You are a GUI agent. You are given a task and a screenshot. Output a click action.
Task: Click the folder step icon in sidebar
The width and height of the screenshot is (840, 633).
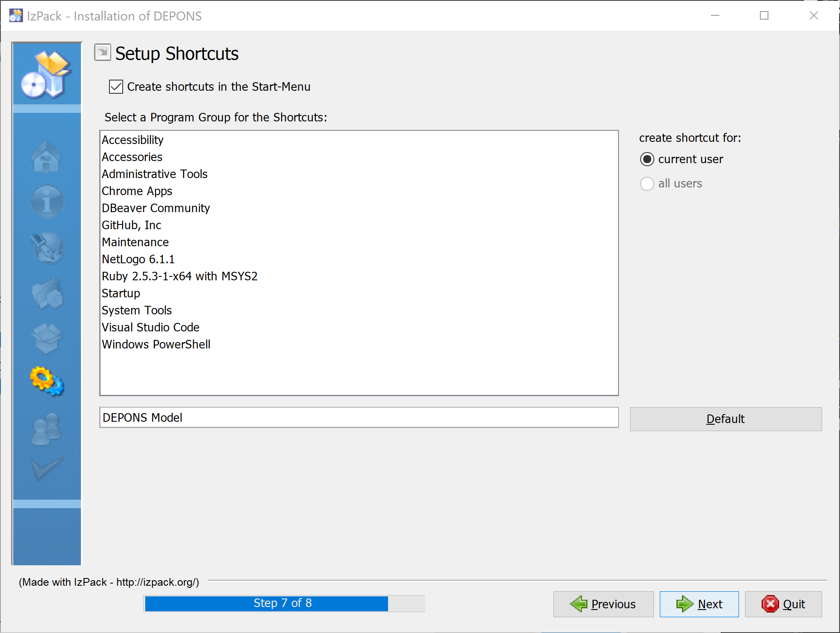pyautogui.click(x=47, y=293)
